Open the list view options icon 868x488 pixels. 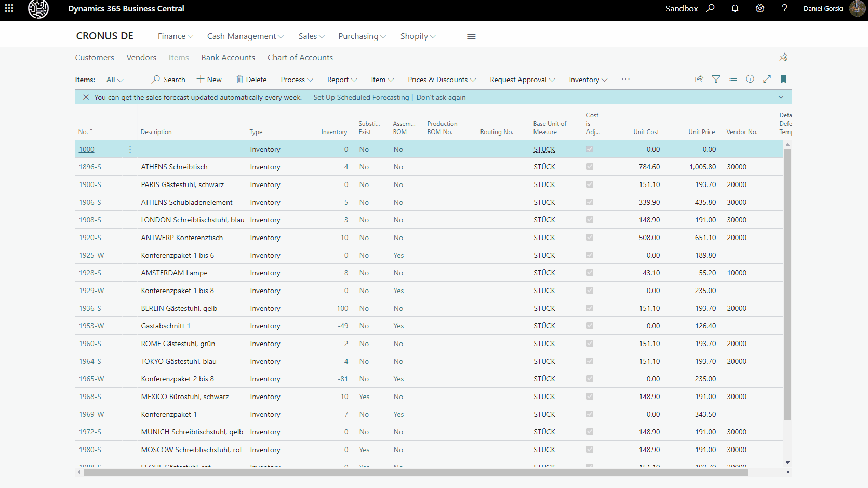pos(733,79)
